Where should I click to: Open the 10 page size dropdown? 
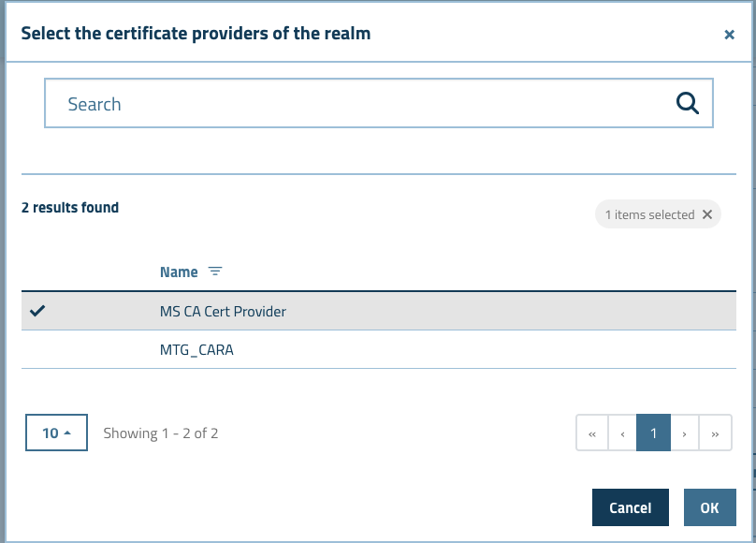coord(56,433)
